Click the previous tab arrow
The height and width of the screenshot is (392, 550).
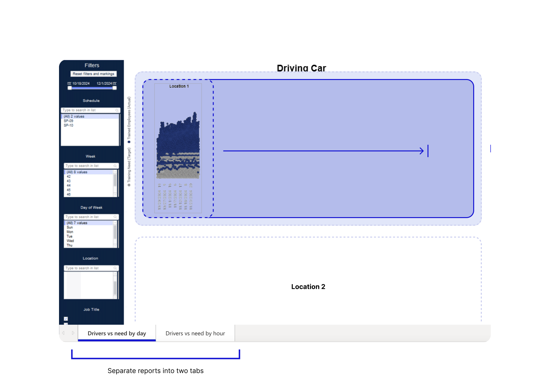click(63, 333)
